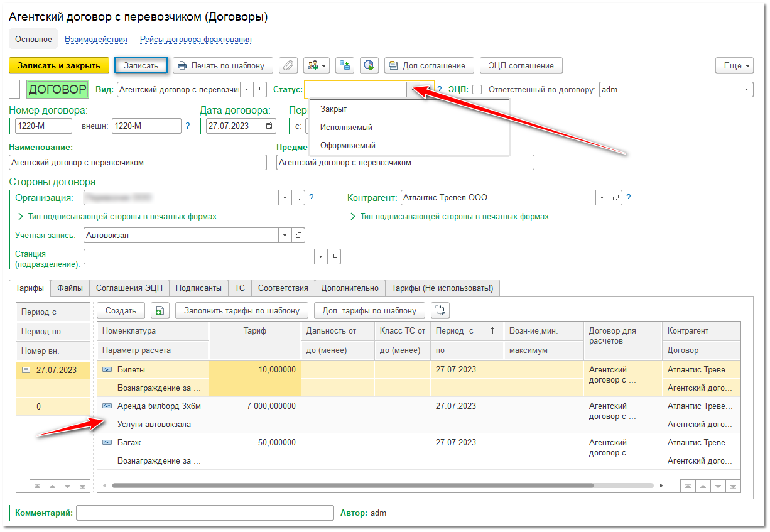Click the open-form icon beside Контрагент field
Viewport: 770px width, 532px height.
615,198
